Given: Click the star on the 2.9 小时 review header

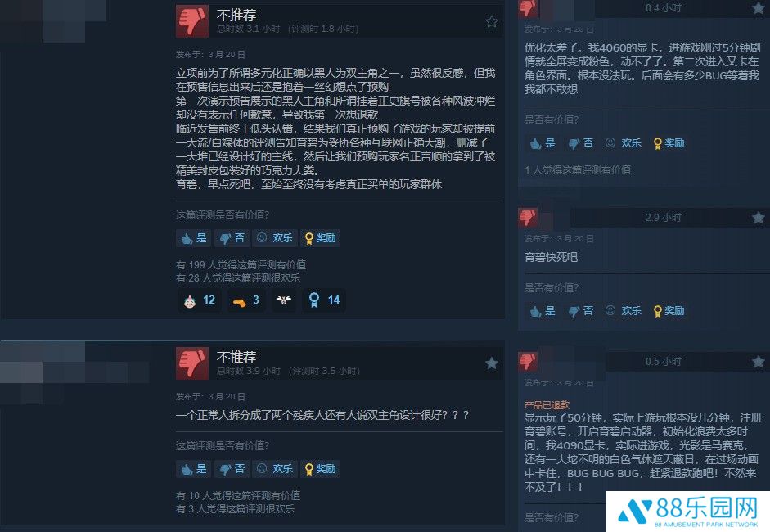Looking at the screenshot, I should click(x=758, y=217).
